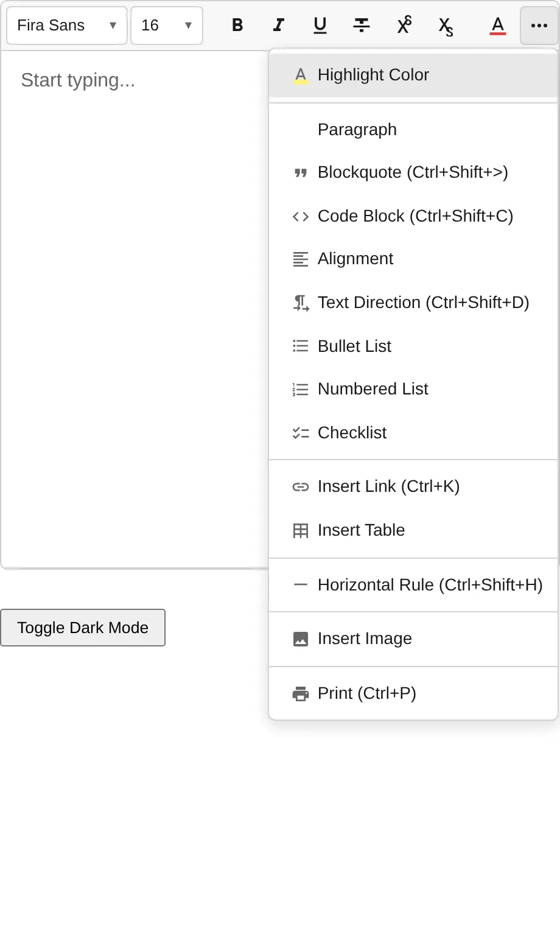Open the font size dropdown
Image resolution: width=560 pixels, height=935 pixels.
(x=166, y=25)
